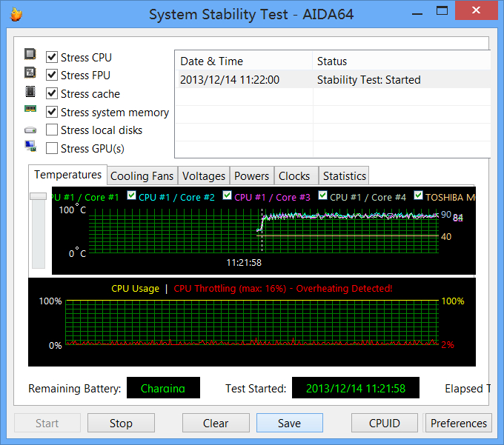The height and width of the screenshot is (445, 504).
Task: Click the temperature graph vertical slider handle
Action: point(39,196)
